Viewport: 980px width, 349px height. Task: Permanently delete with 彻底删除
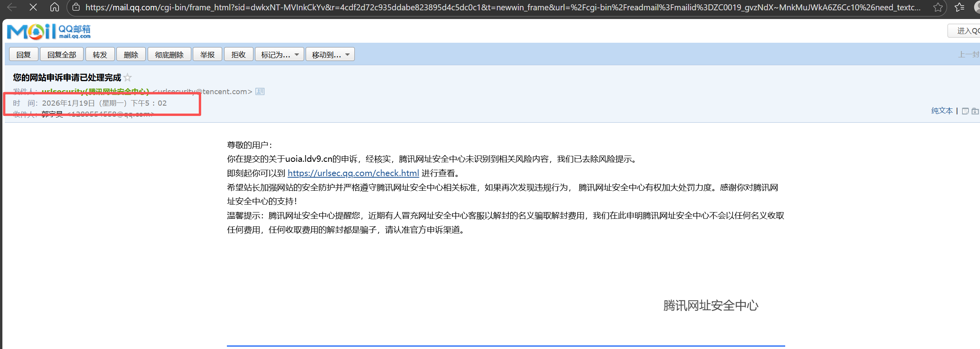[169, 54]
